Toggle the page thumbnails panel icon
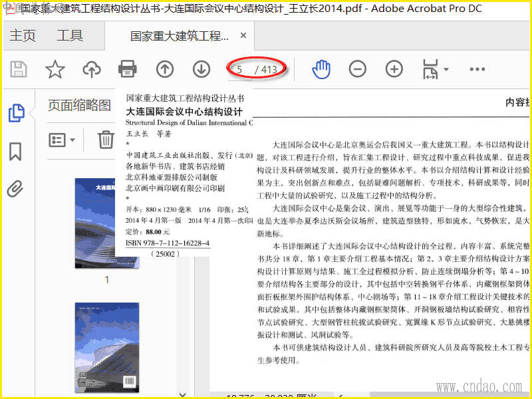 (x=16, y=113)
